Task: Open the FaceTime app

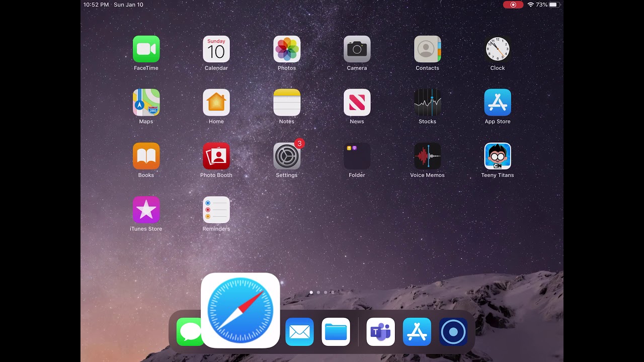Action: (x=146, y=49)
